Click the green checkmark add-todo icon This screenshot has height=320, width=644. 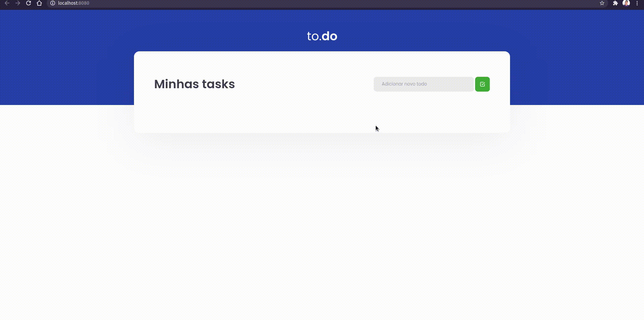click(x=482, y=84)
